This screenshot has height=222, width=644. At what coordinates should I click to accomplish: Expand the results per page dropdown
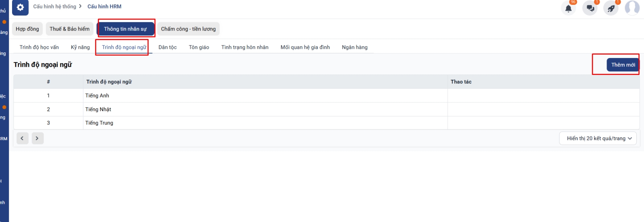(x=598, y=138)
